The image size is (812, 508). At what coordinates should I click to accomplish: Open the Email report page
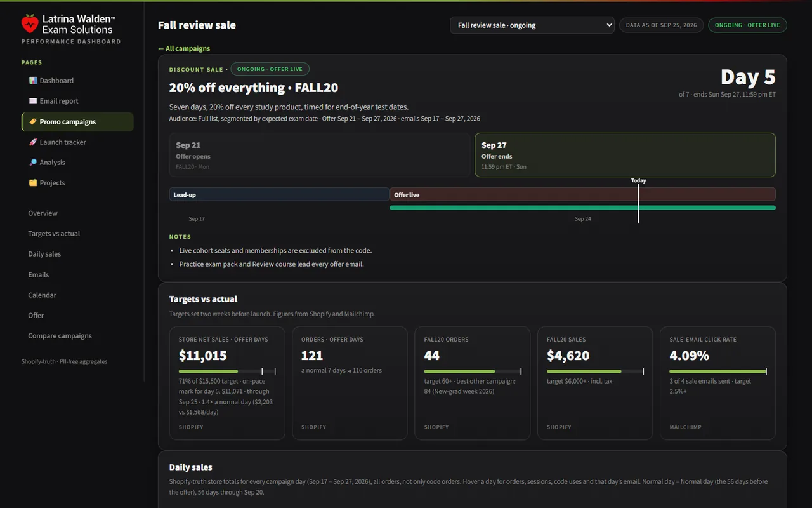tap(77, 101)
